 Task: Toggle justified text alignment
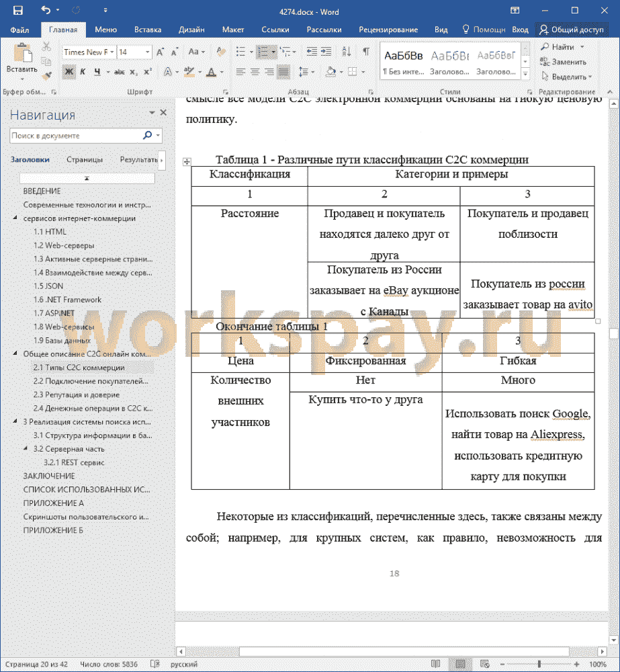[283, 72]
